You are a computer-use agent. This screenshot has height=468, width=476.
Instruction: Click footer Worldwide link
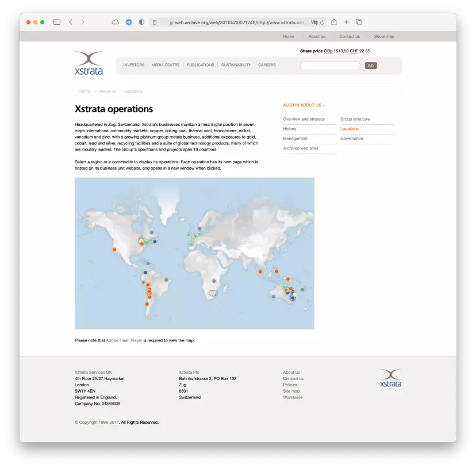pyautogui.click(x=293, y=397)
